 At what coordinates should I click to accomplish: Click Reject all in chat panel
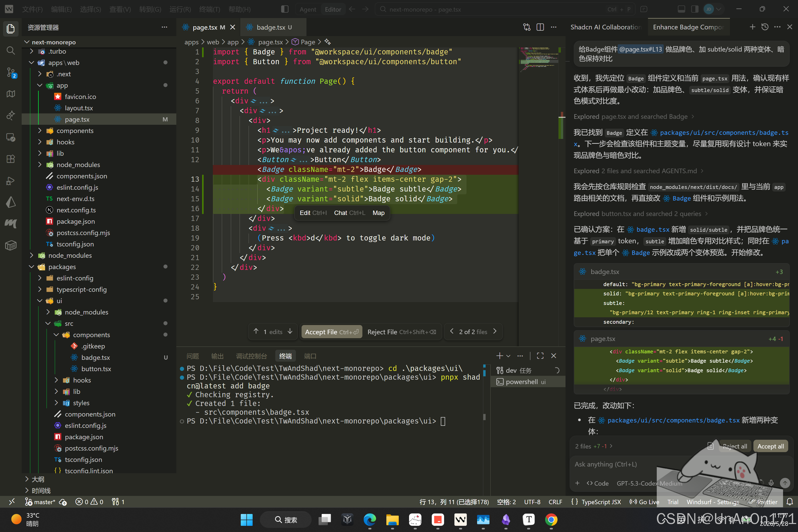point(735,446)
